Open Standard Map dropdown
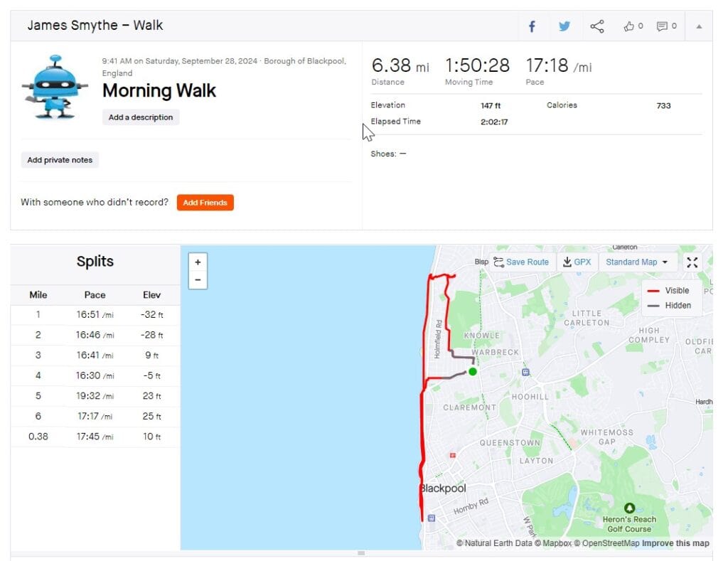728x561 pixels. [636, 262]
